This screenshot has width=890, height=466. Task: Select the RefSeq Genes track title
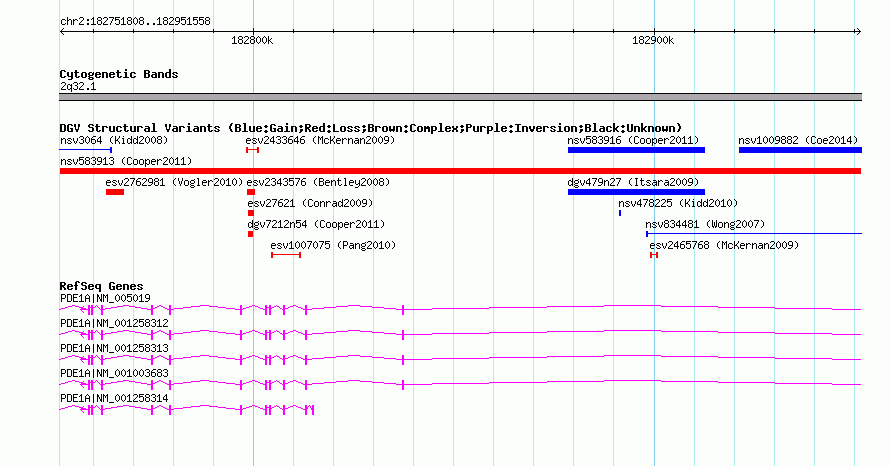tap(101, 286)
